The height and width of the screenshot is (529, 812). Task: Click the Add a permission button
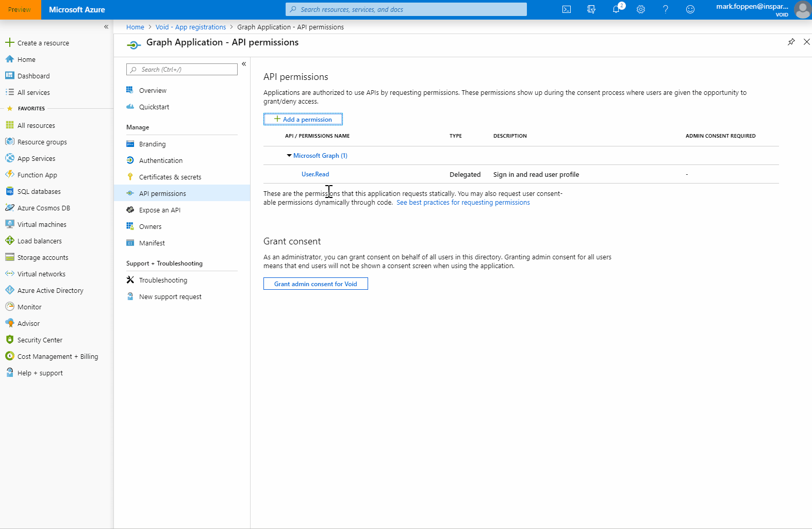[303, 119]
